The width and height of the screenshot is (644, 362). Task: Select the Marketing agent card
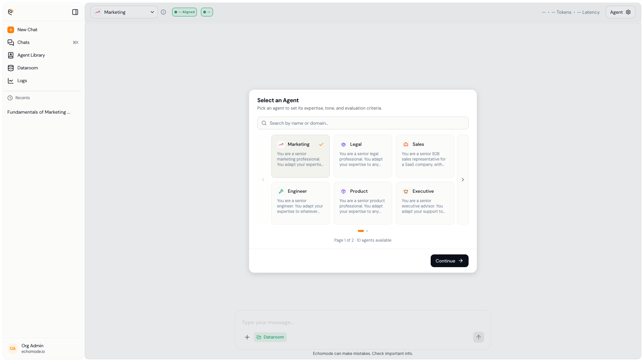(301, 156)
